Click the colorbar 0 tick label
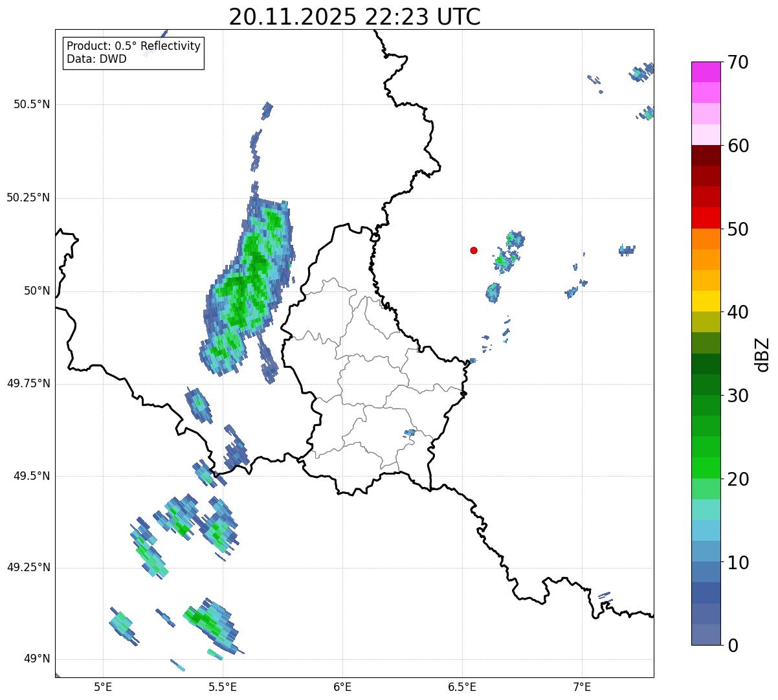This screenshot has width=778, height=700. coord(733,646)
